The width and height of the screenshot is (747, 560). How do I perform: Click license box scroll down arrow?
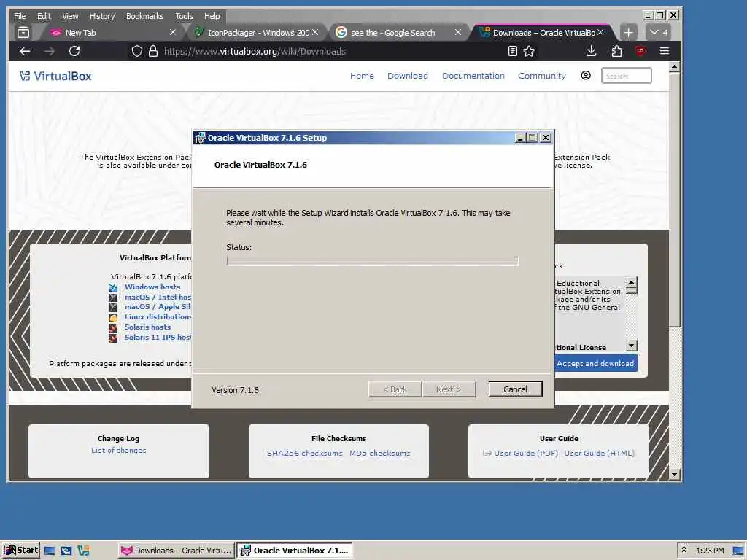coord(631,345)
